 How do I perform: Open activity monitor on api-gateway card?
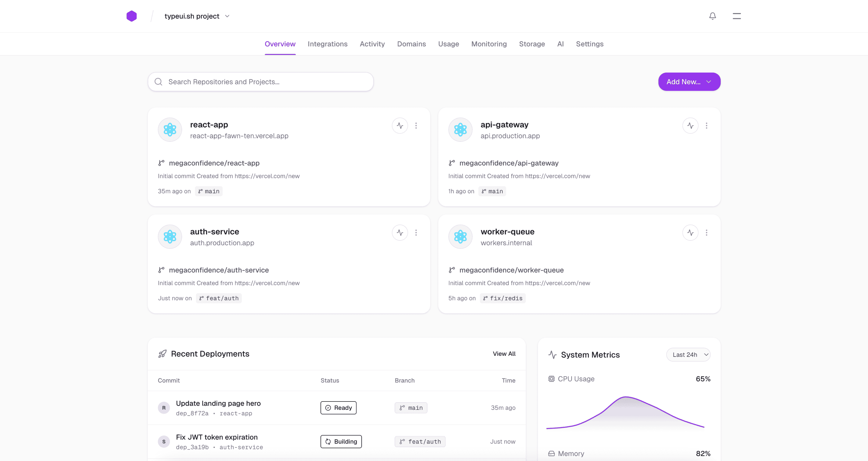point(690,126)
